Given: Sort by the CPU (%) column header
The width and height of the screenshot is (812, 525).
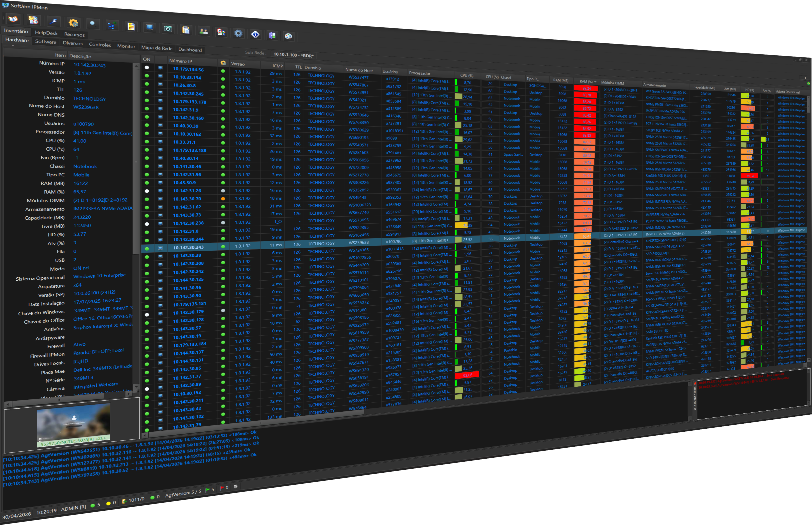Looking at the screenshot, I should pyautogui.click(x=467, y=76).
